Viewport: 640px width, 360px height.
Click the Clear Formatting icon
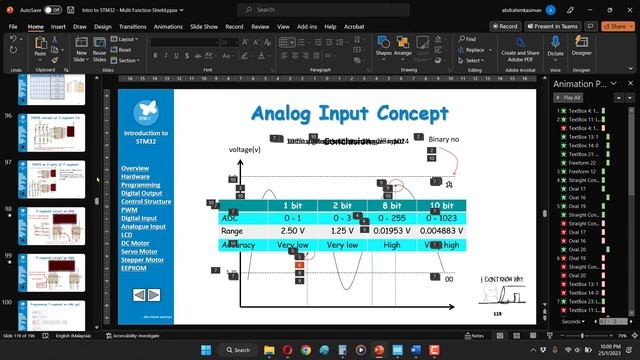pos(267,42)
